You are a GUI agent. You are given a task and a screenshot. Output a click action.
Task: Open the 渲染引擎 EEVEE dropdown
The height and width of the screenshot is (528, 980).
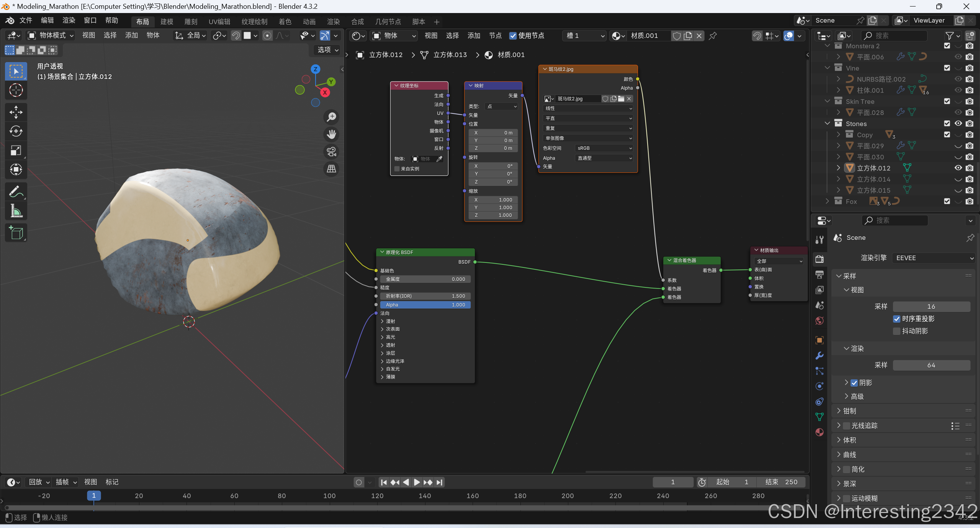click(x=933, y=258)
